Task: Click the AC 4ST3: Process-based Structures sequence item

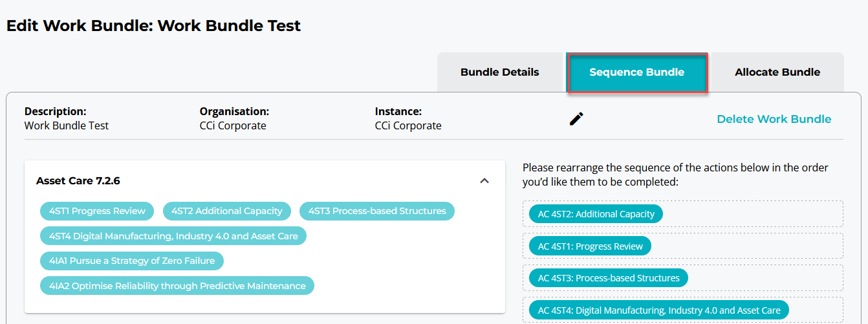Action: click(608, 278)
